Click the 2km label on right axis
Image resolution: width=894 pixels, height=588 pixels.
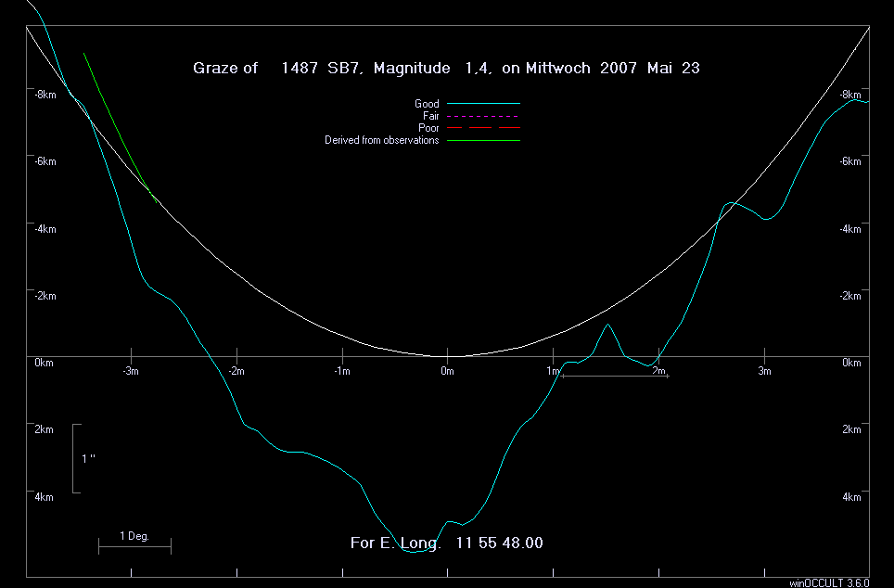[850, 429]
